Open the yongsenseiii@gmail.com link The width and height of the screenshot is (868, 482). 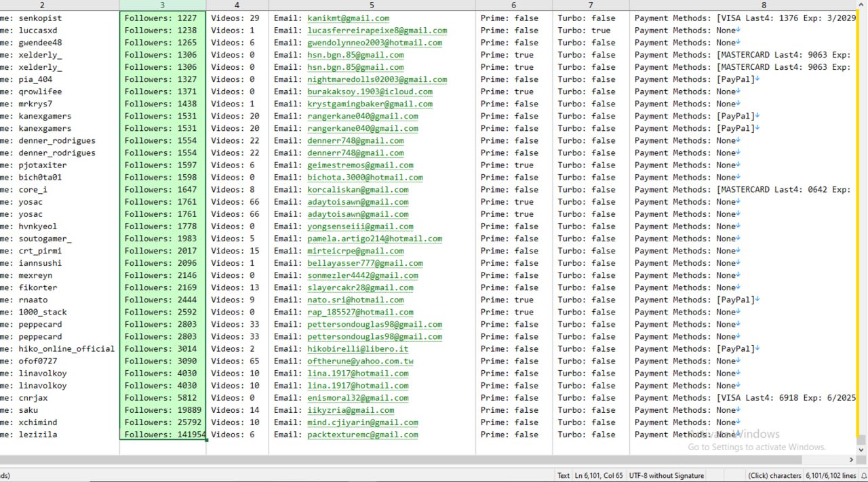point(360,226)
